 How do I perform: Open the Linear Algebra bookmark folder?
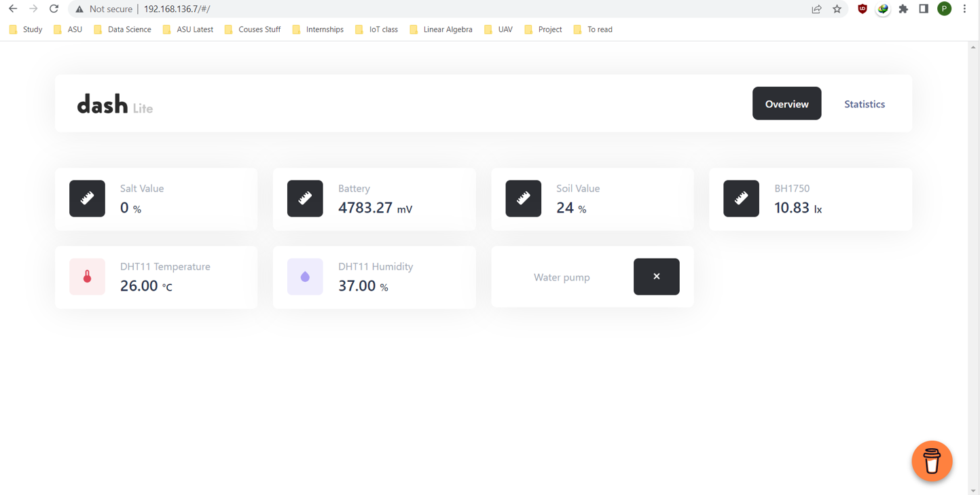click(x=441, y=29)
